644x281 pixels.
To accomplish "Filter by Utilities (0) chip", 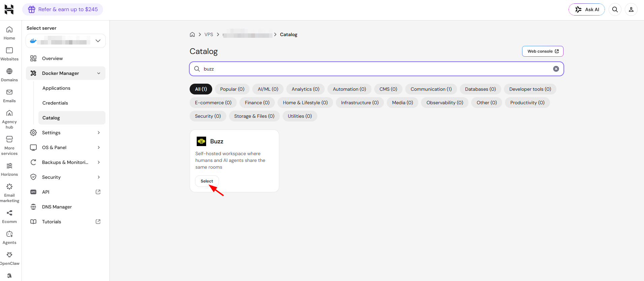I will (300, 116).
